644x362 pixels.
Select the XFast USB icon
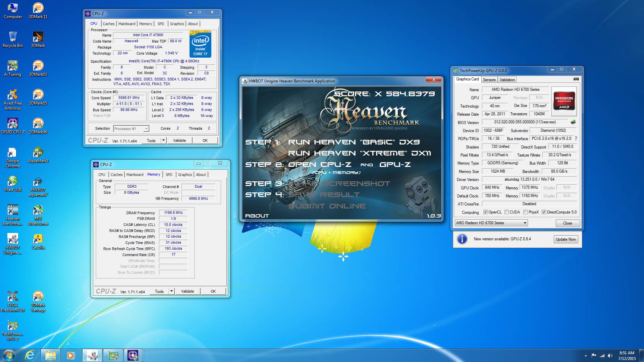(13, 184)
